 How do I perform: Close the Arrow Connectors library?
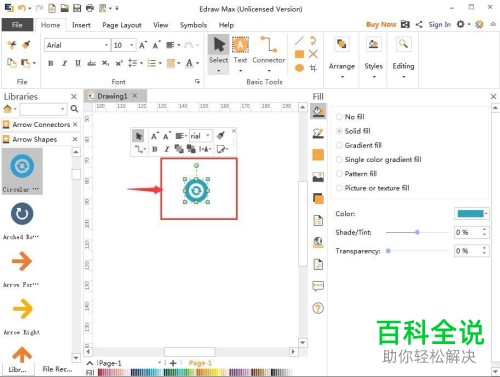pos(75,124)
